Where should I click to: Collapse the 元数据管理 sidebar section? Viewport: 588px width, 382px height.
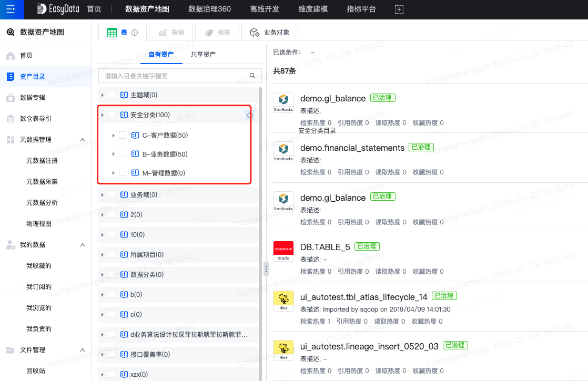tap(83, 140)
